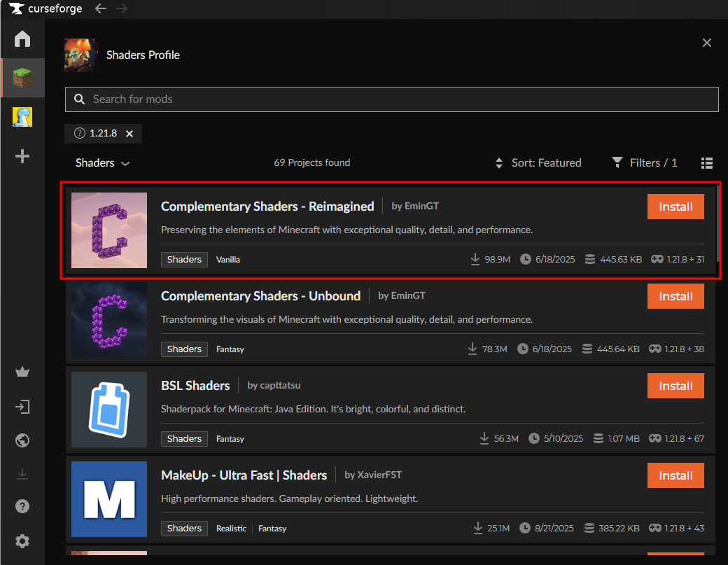View author EminGT on Reimagined row
Image resolution: width=728 pixels, height=565 pixels.
tap(415, 206)
